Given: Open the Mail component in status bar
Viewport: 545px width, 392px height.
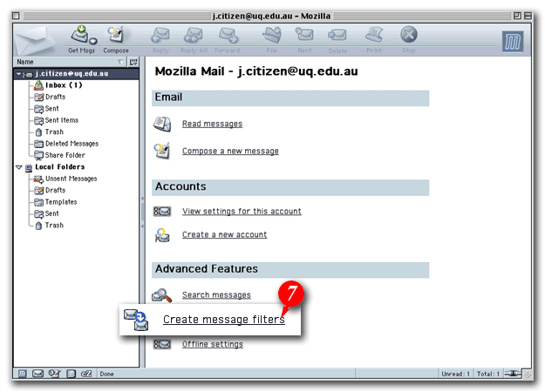Looking at the screenshot, I should click(37, 374).
